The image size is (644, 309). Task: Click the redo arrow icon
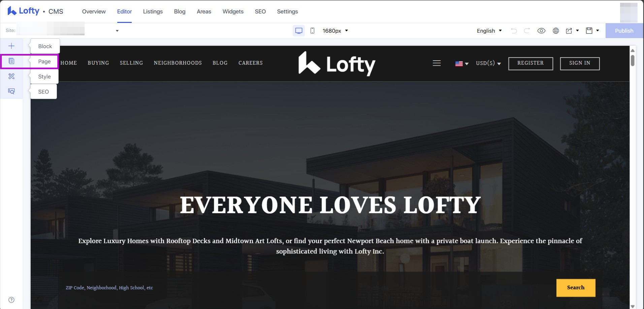[527, 31]
